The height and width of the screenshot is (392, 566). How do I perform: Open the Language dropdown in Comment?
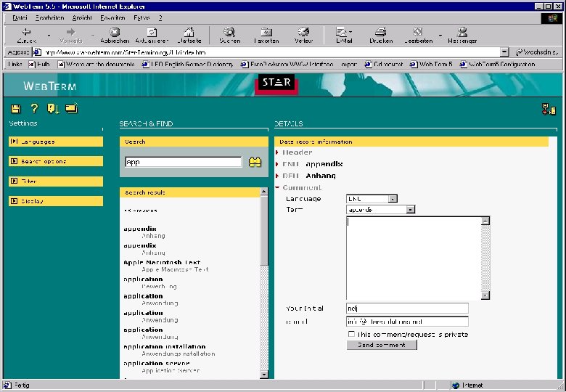(x=393, y=198)
